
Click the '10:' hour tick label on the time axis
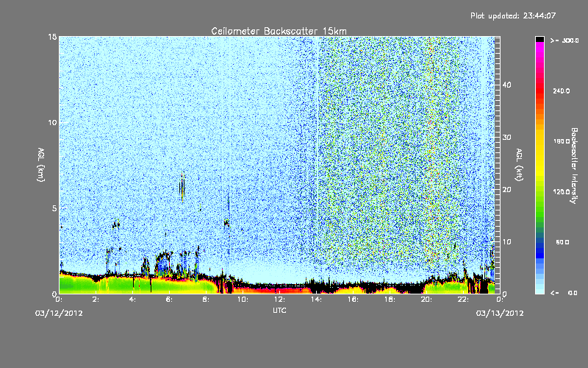[x=243, y=300]
